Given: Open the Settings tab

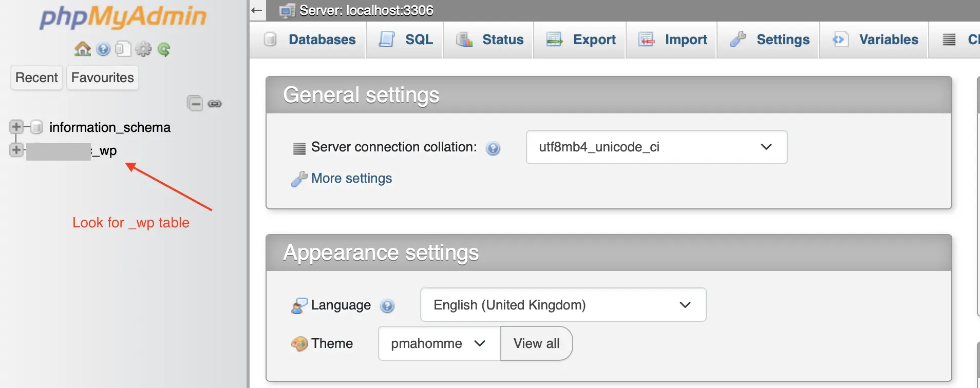Looking at the screenshot, I should pyautogui.click(x=768, y=40).
